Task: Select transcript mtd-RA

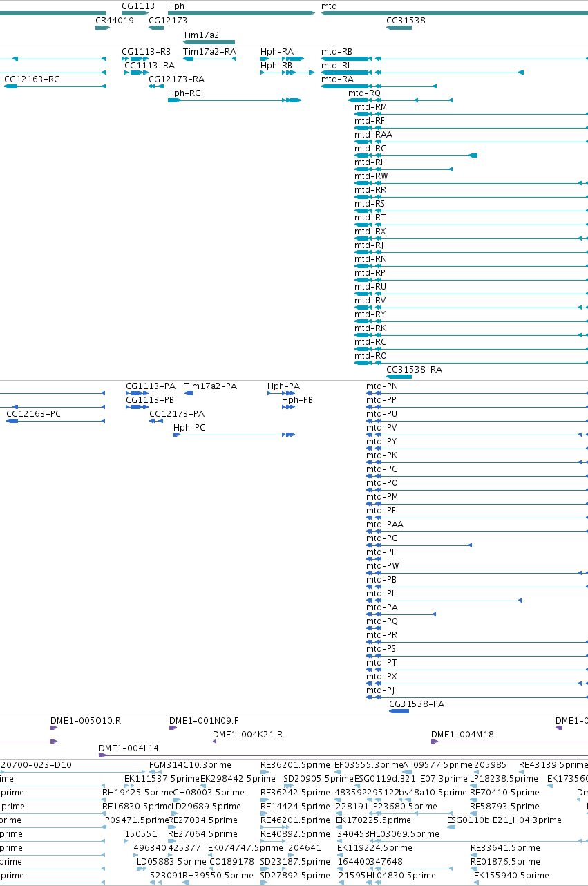Action: 337,79
